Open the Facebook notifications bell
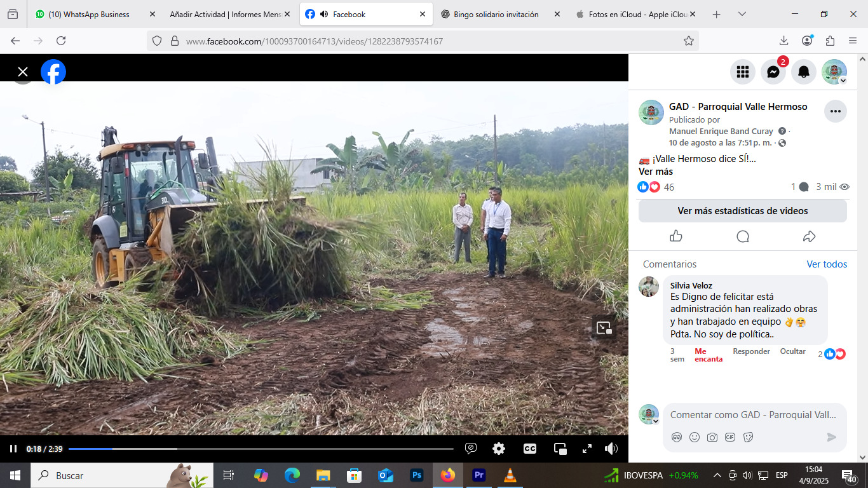Image resolution: width=868 pixels, height=488 pixels. 803,72
